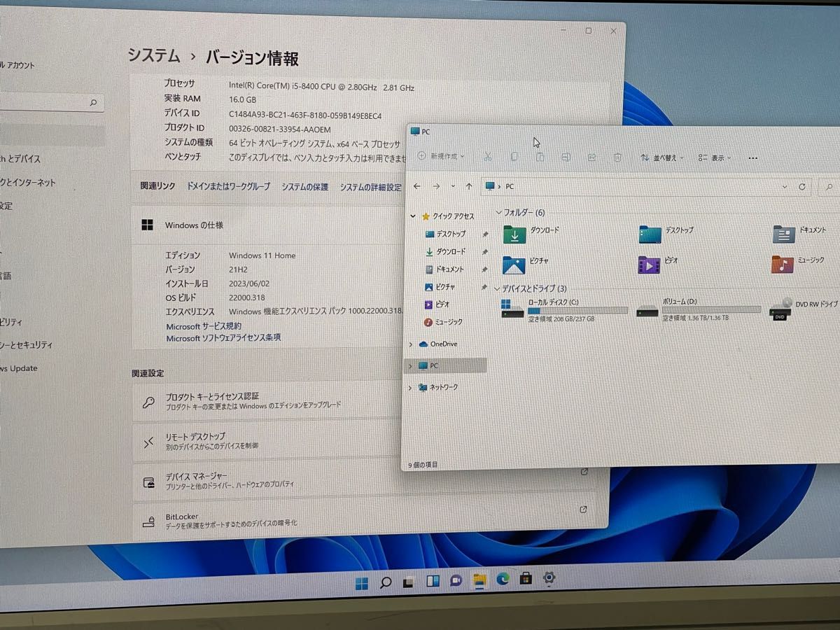The height and width of the screenshot is (630, 840).
Task: Refresh the Explorer PC view
Action: point(802,187)
